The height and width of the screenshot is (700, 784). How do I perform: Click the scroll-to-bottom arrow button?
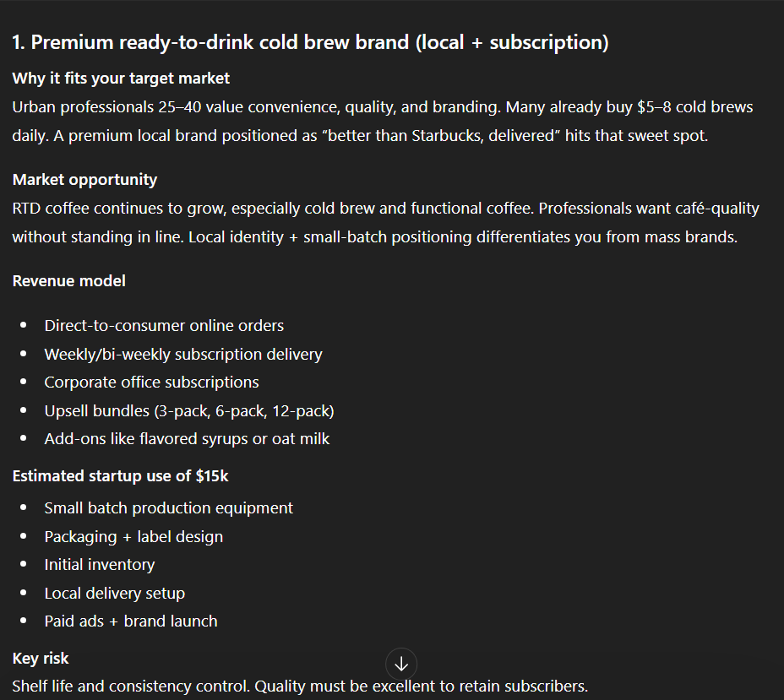click(x=401, y=664)
